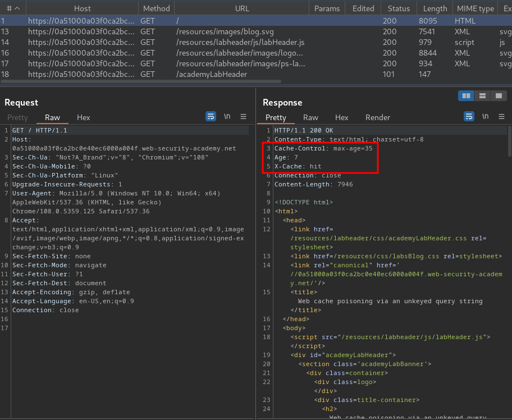This screenshot has width=512, height=420.
Task: Switch Response view to Hex tab
Action: coord(341,117)
